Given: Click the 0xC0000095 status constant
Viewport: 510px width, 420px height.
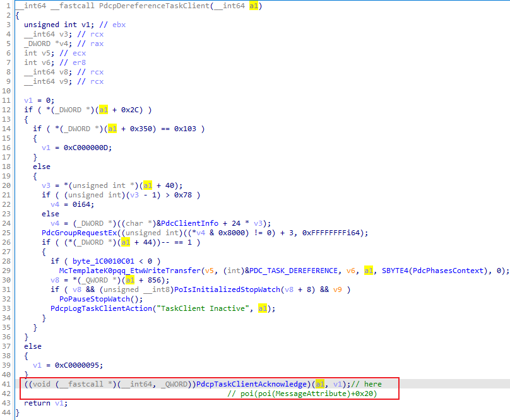Looking at the screenshot, I should (78, 365).
